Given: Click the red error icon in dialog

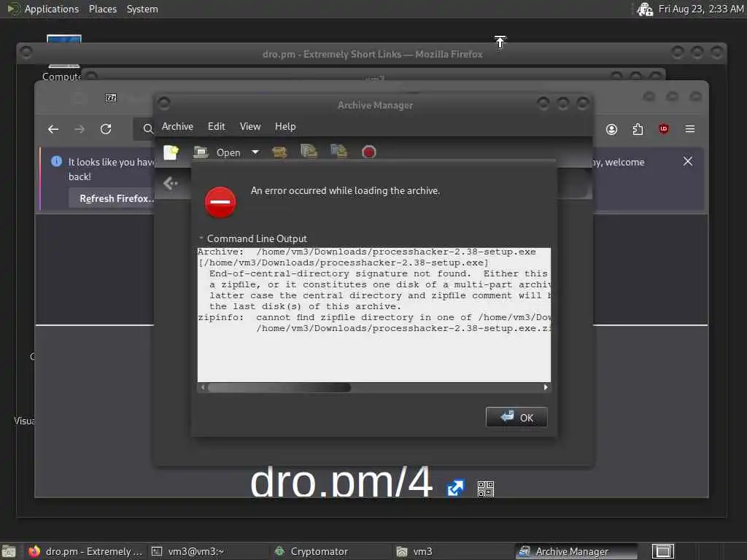Looking at the screenshot, I should [220, 202].
